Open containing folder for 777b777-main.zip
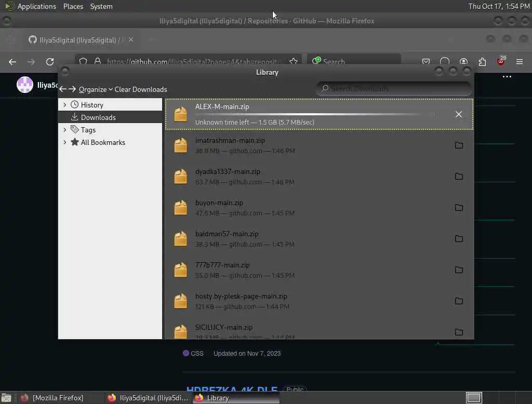532x404 pixels. click(x=459, y=270)
